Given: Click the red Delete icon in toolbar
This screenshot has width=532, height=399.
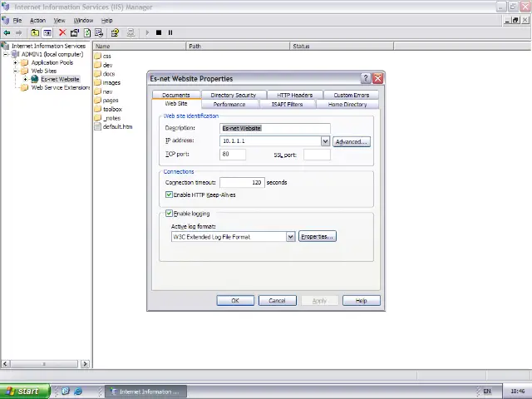Looking at the screenshot, I should click(x=62, y=32).
